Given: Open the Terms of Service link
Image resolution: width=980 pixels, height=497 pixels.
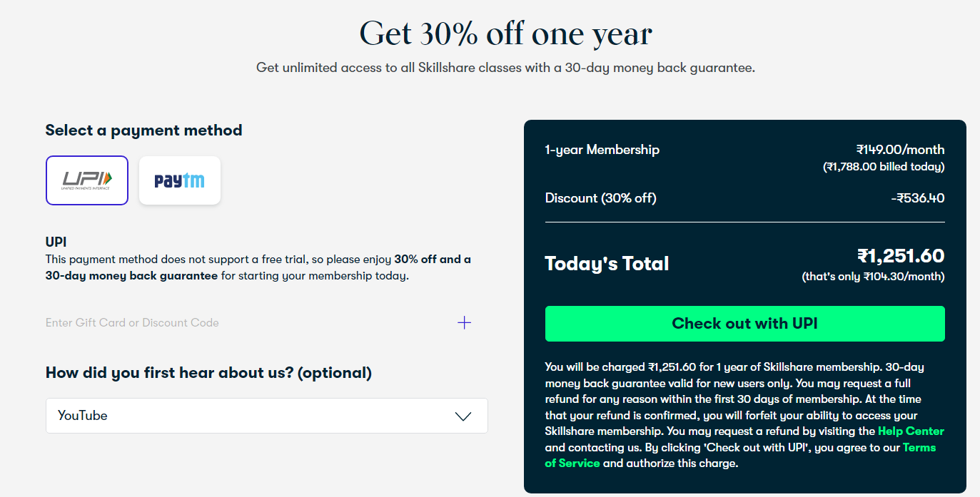Looking at the screenshot, I should (x=919, y=448).
